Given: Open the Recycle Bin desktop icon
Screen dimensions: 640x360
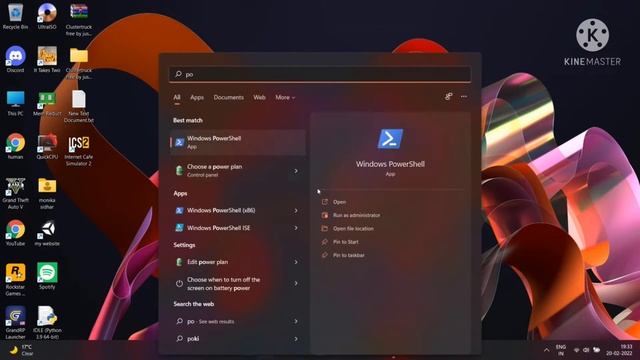Looking at the screenshot, I should click(x=16, y=16).
